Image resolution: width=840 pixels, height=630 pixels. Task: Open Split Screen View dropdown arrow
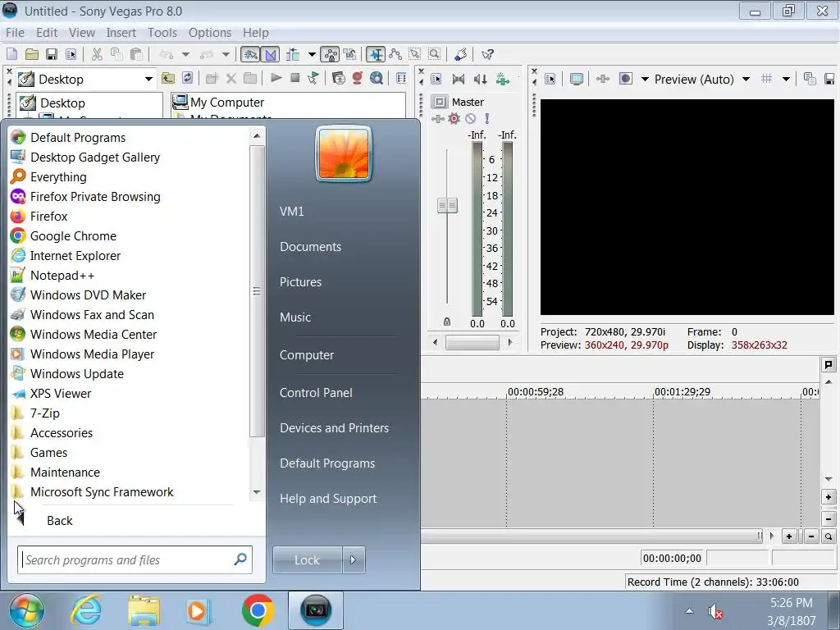point(645,80)
